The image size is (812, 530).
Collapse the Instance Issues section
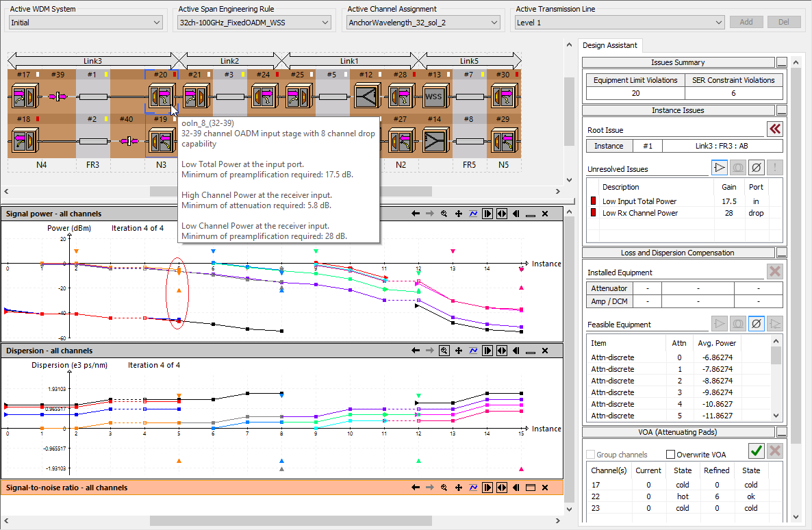pos(782,110)
